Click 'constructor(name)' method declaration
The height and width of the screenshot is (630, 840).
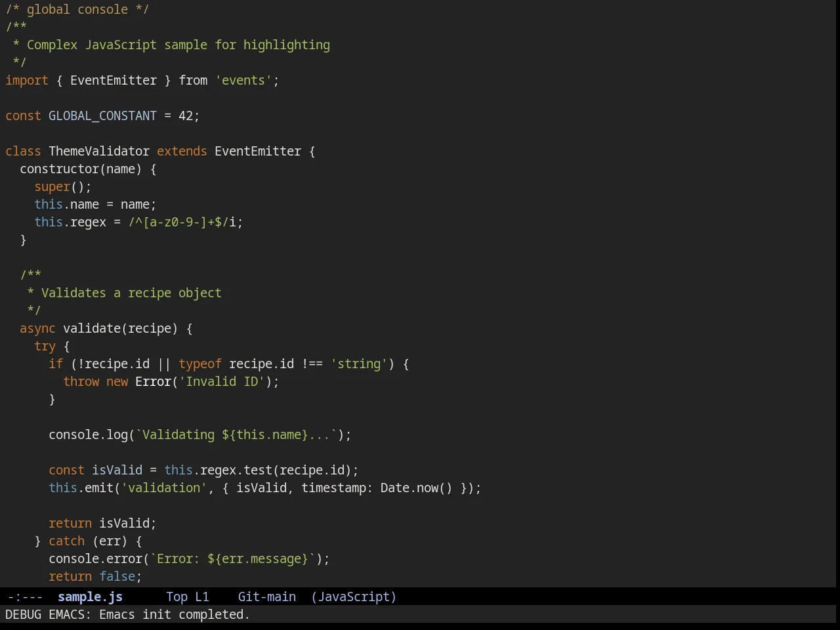click(x=81, y=169)
